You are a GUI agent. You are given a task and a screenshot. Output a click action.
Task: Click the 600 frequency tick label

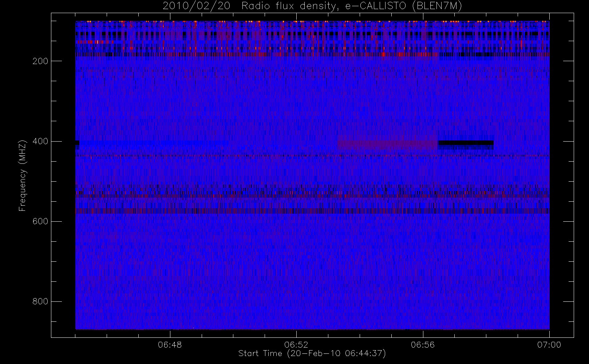40,221
